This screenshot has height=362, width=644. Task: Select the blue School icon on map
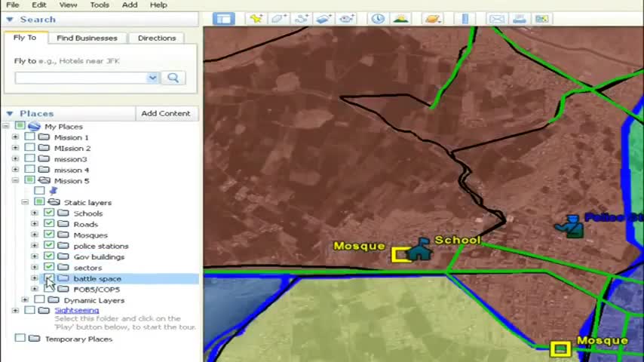click(420, 249)
